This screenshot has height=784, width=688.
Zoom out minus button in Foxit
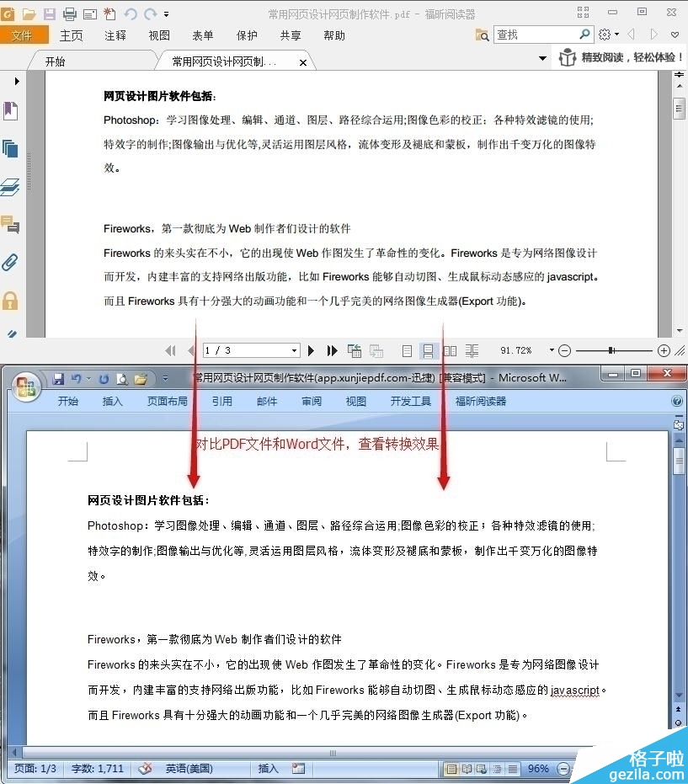pos(564,350)
